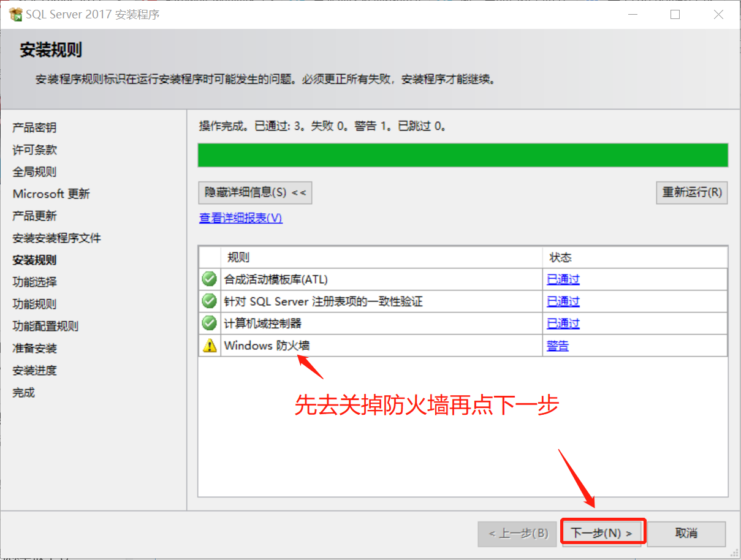Screen dimensions: 741x560
Task: Click rule text 合成活动模板库(ATL)
Action: (276, 279)
